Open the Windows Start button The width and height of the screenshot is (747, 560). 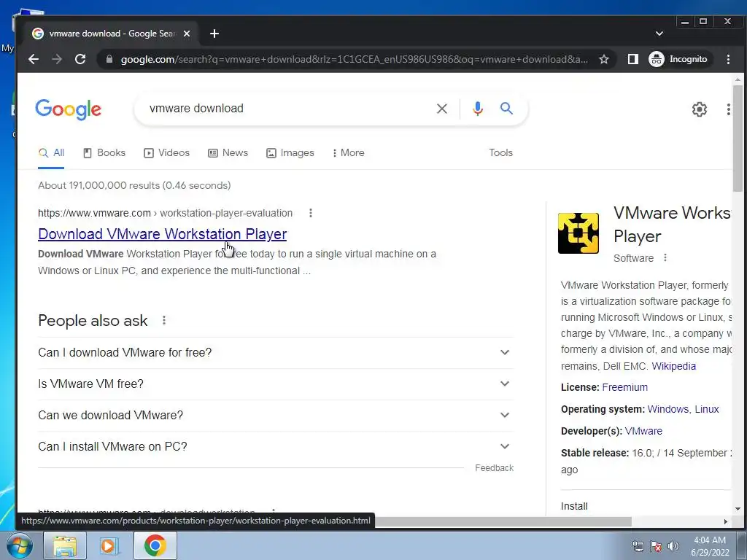(x=20, y=545)
